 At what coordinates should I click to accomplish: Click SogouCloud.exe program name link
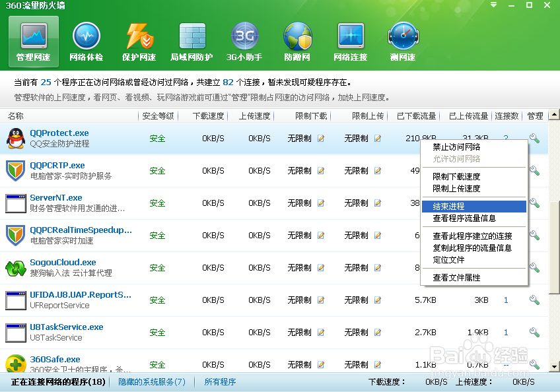click(x=63, y=263)
